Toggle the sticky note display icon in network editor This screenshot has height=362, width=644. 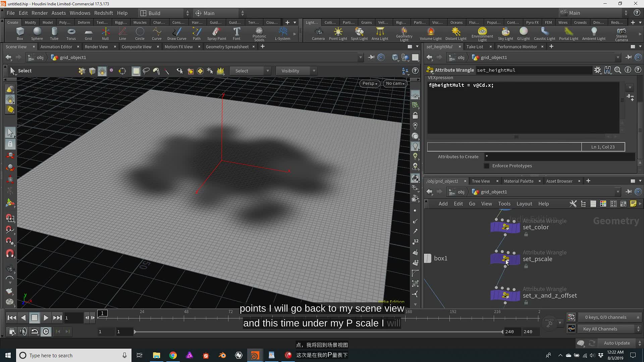click(633, 204)
